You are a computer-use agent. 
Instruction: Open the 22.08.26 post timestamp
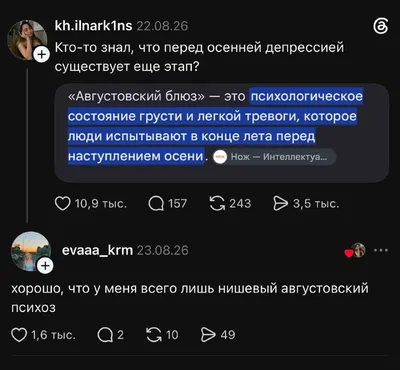tap(162, 26)
